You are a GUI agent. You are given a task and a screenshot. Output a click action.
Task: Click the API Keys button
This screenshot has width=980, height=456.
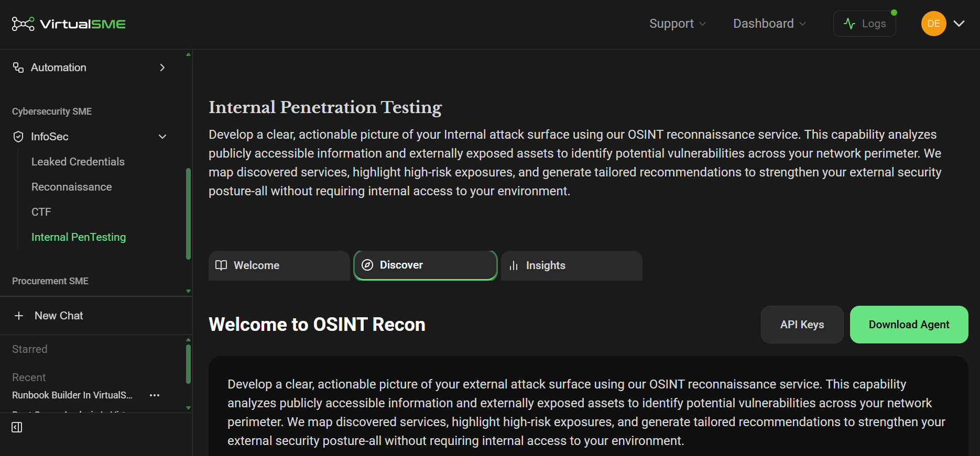(802, 325)
